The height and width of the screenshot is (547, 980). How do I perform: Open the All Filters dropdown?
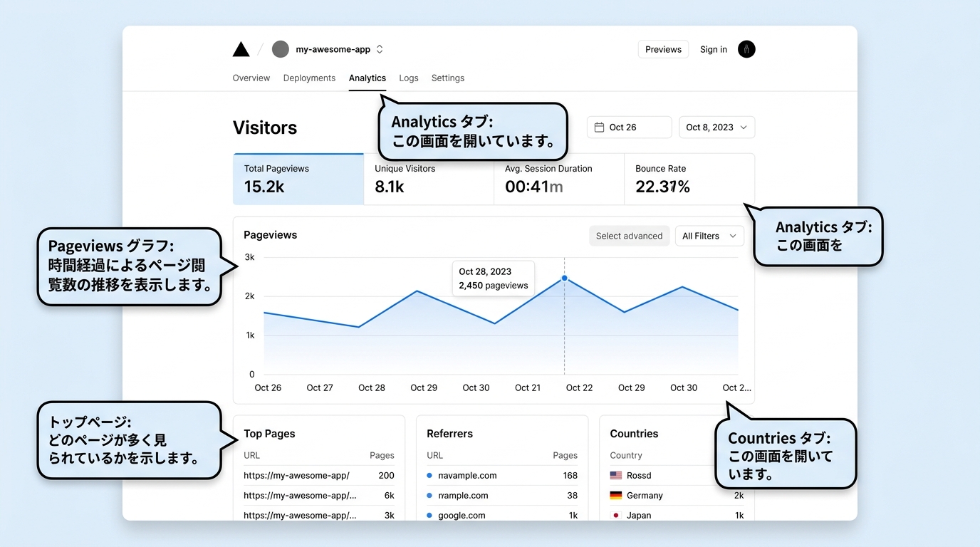[x=709, y=236]
